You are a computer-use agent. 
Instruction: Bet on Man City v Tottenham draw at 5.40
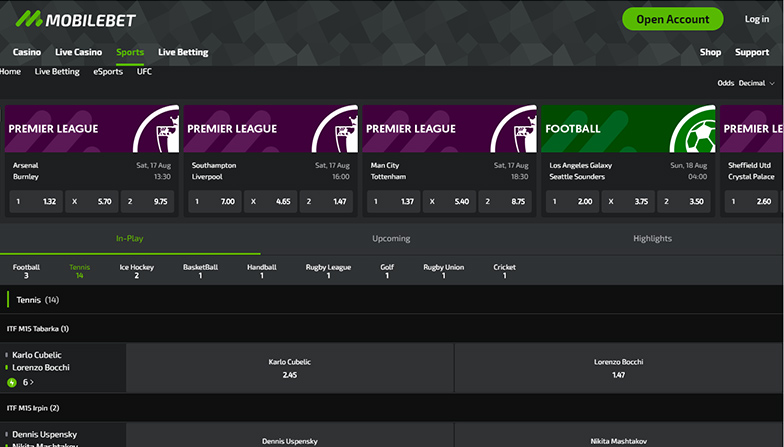[450, 202]
